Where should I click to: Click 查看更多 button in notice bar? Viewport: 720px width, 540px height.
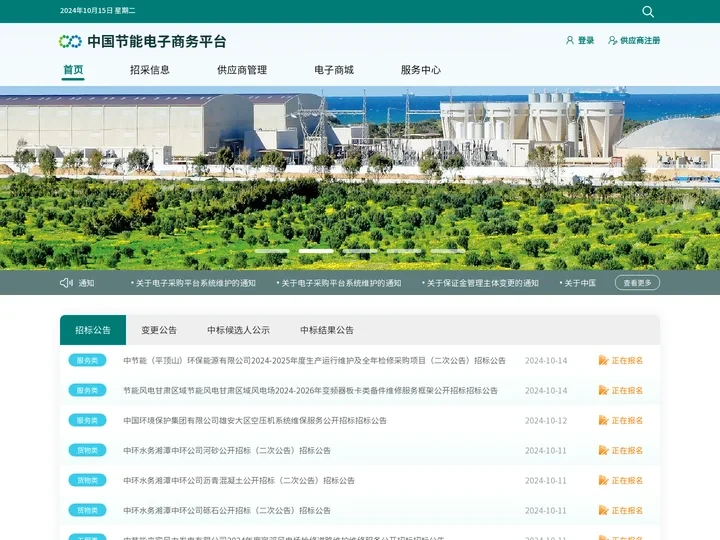pos(637,283)
